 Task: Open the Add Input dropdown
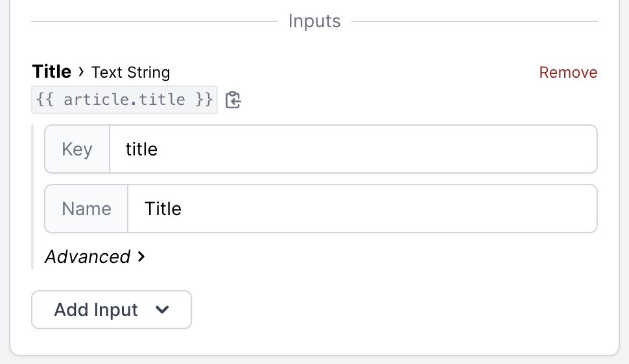[112, 310]
